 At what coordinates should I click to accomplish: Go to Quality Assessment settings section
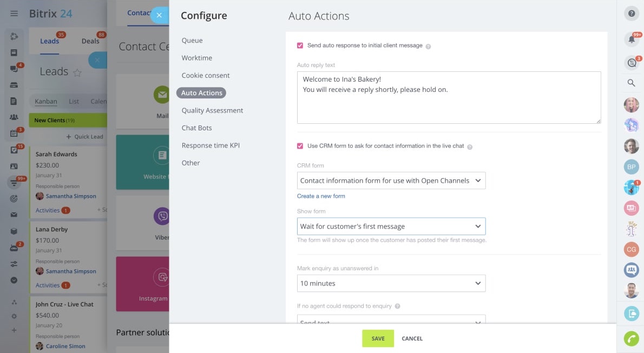tap(212, 110)
